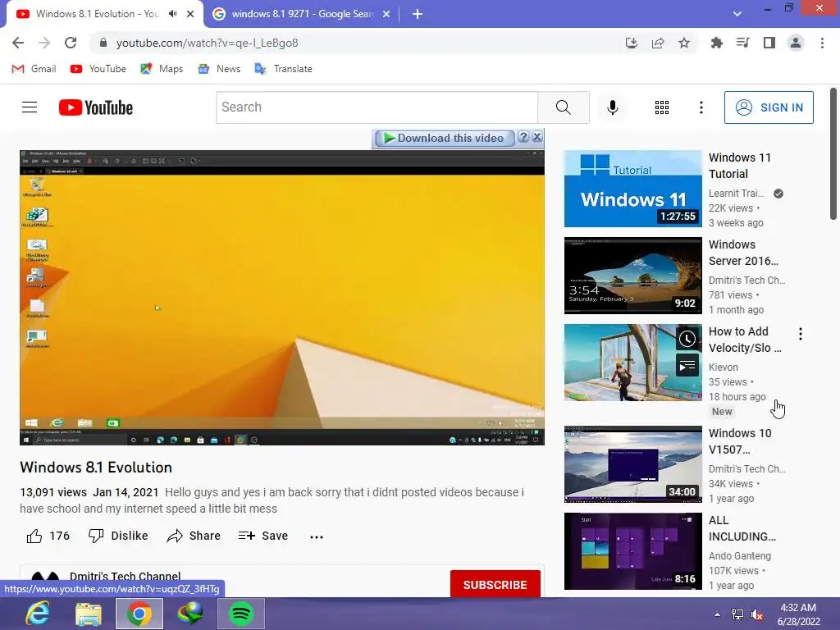The height and width of the screenshot is (630, 840).
Task: Close the Google Search tab
Action: 386,15
